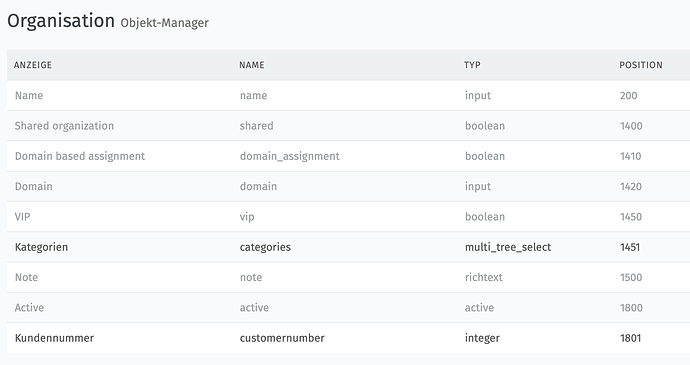The height and width of the screenshot is (365, 690).
Task: Click the domain_assignment name cell
Action: click(x=290, y=156)
